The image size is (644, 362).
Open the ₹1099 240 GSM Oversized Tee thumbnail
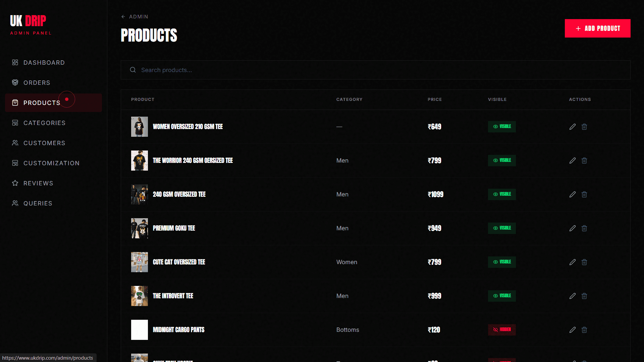tap(140, 194)
